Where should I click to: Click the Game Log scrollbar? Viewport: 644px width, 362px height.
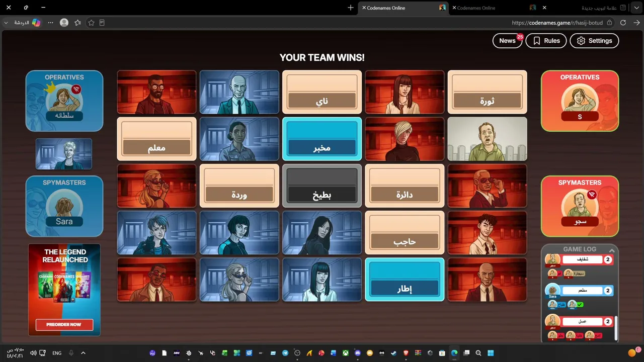(615, 328)
